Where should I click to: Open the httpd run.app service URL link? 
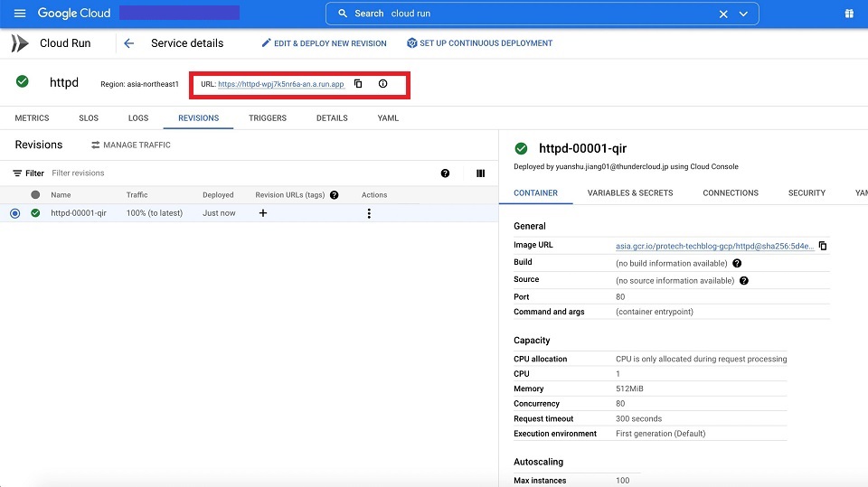point(280,84)
